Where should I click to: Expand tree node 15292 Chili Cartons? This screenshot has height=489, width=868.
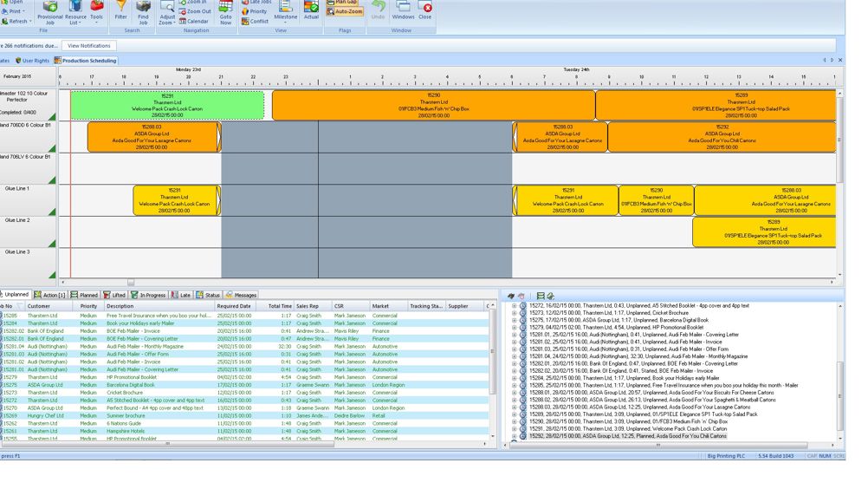coord(515,436)
